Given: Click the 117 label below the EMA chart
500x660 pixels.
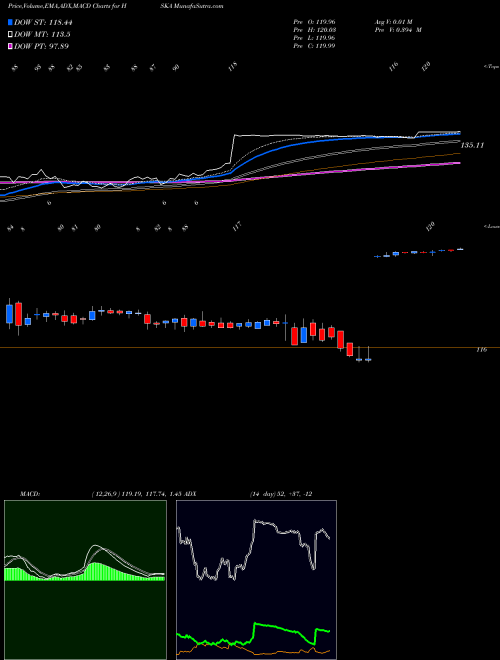Looking at the screenshot, I should tap(237, 226).
